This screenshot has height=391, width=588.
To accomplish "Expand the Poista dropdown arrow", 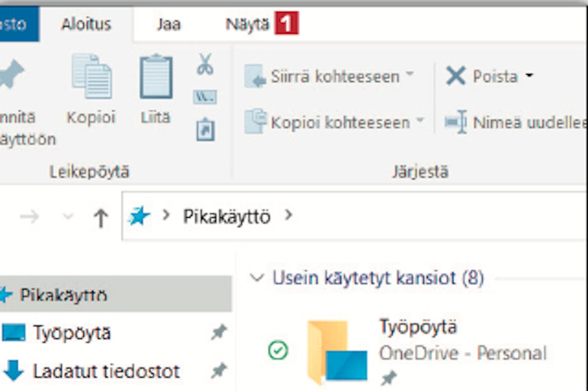I will coord(529,75).
